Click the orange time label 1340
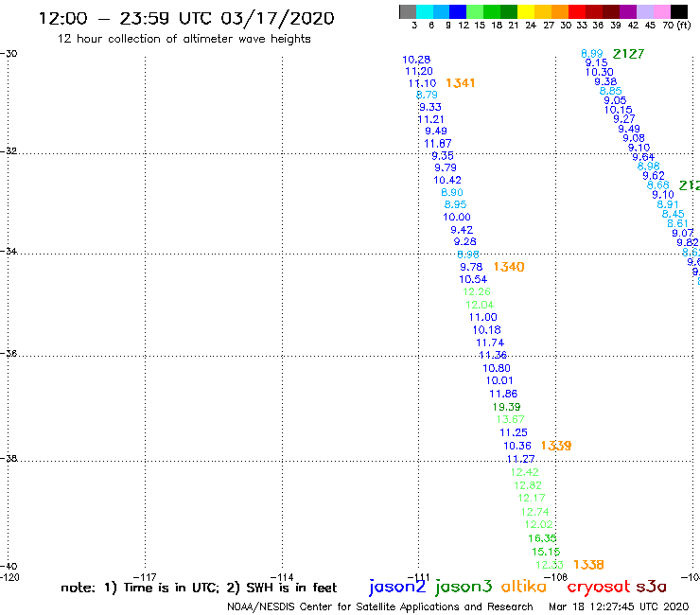Viewport: 700px width, 615px height. click(x=509, y=267)
